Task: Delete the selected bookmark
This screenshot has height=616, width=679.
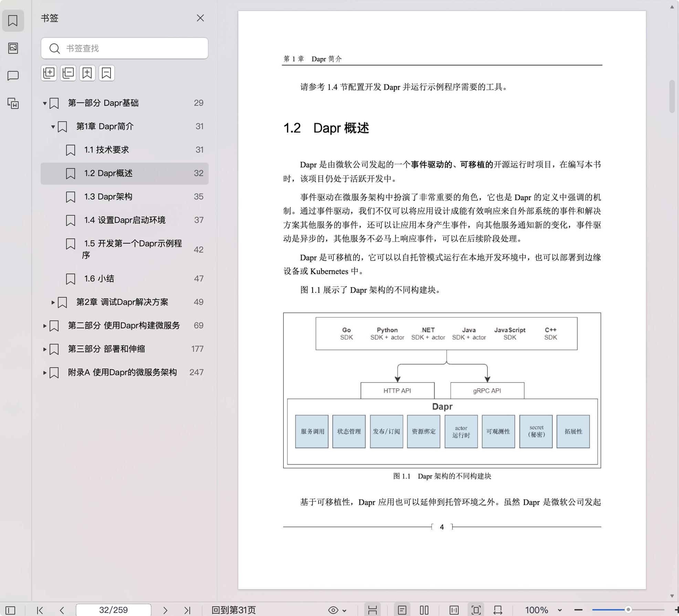Action: 107,73
